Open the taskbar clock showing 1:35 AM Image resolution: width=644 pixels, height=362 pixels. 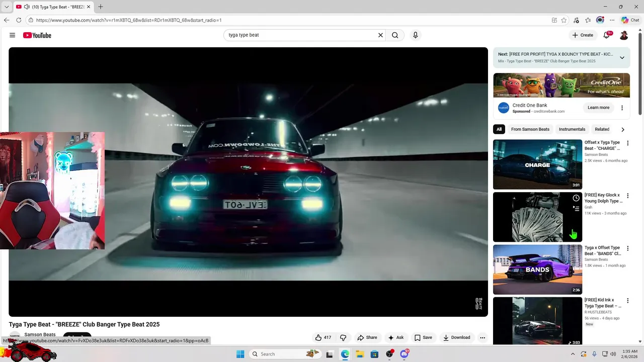click(630, 354)
